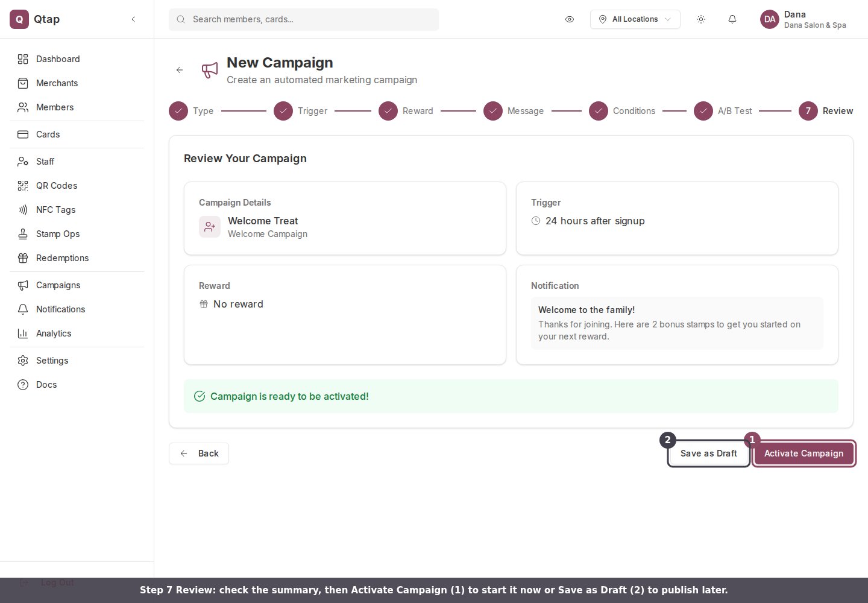This screenshot has width=868, height=603.
Task: Open Cards in sidebar
Action: 77,134
